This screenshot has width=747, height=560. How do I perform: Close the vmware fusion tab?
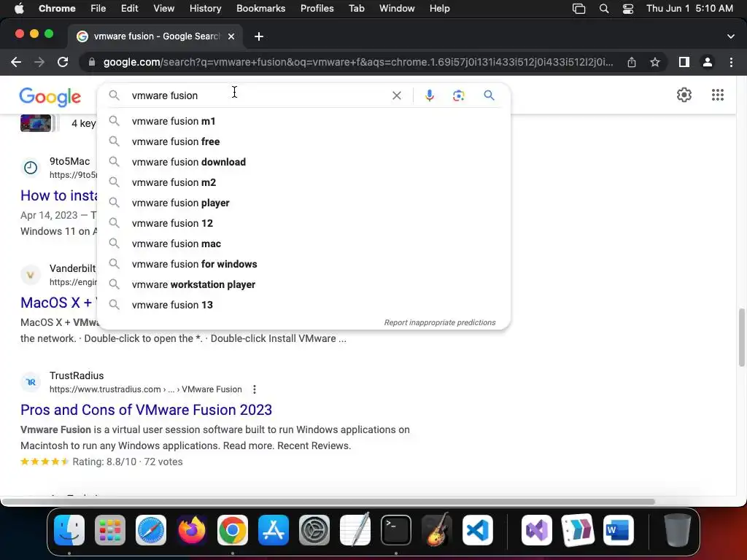231,36
